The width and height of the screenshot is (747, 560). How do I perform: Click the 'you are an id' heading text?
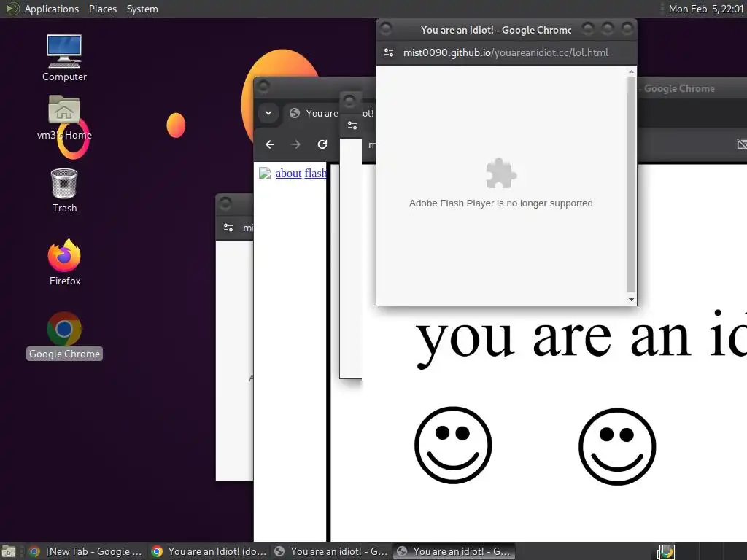point(581,339)
